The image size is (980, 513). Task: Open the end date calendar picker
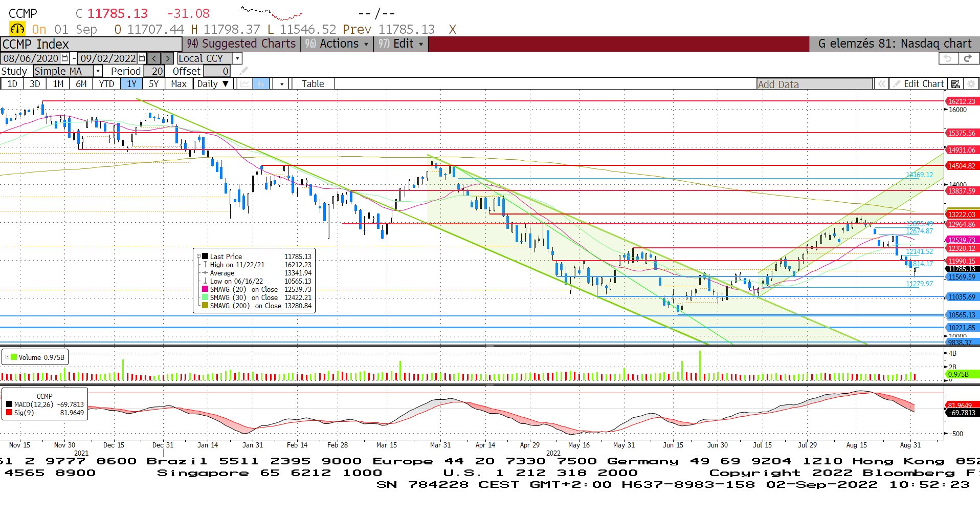point(142,58)
